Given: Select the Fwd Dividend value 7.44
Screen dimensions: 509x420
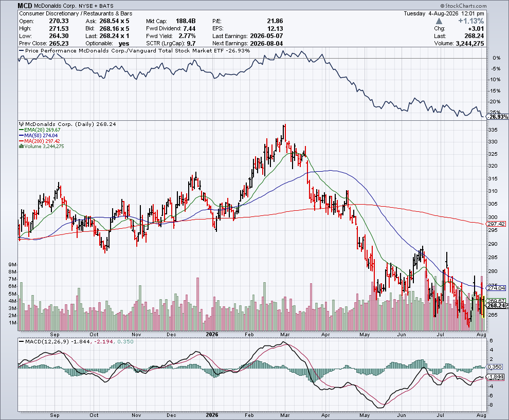Looking at the screenshot, I should pos(189,29).
